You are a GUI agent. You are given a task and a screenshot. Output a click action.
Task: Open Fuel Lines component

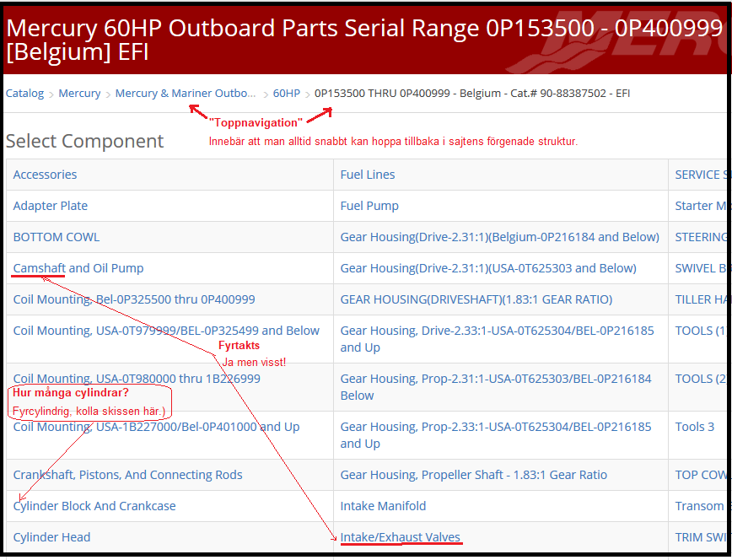coord(368,175)
